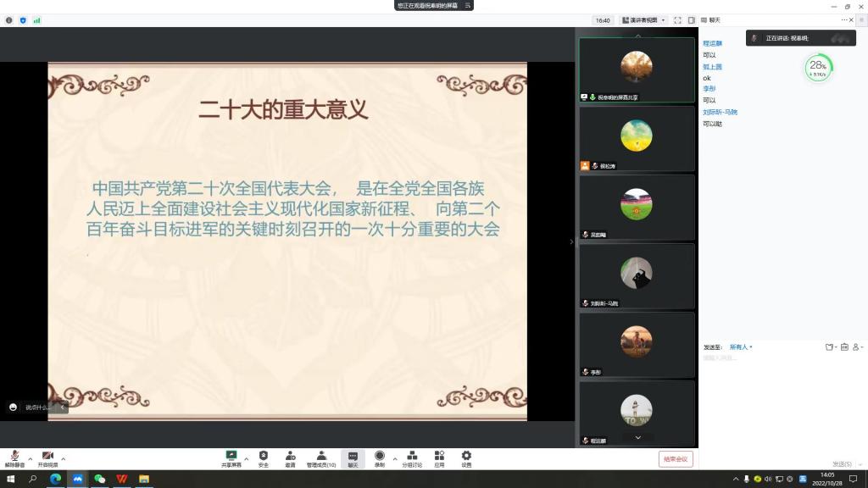
Task: Open Breakout Rooms (分组讨论)
Action: 412,457
